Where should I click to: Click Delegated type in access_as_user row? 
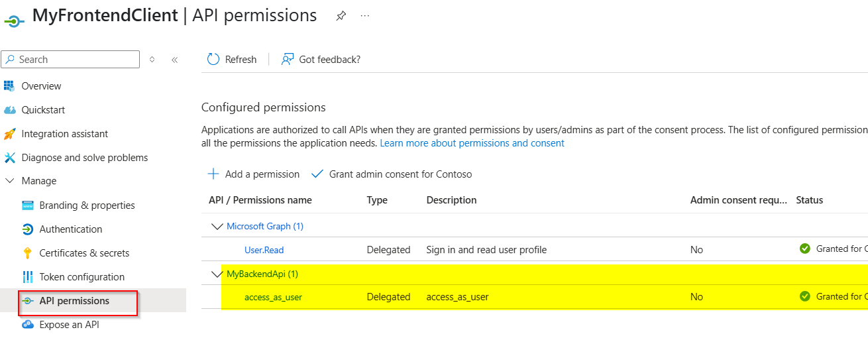point(388,297)
